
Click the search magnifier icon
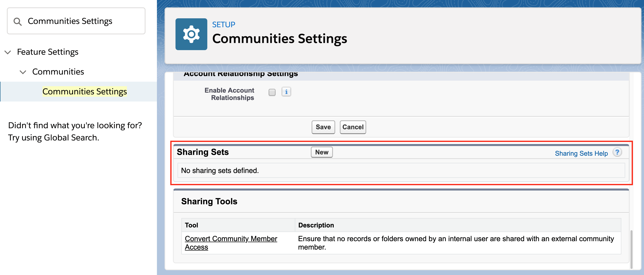coord(18,21)
